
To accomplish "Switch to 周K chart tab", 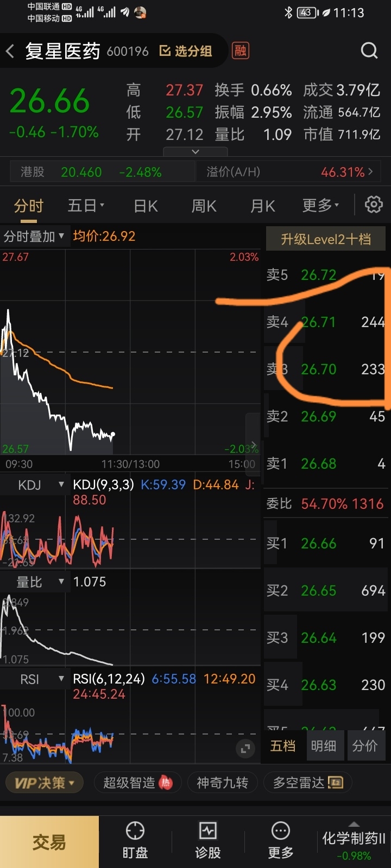I will [x=204, y=206].
